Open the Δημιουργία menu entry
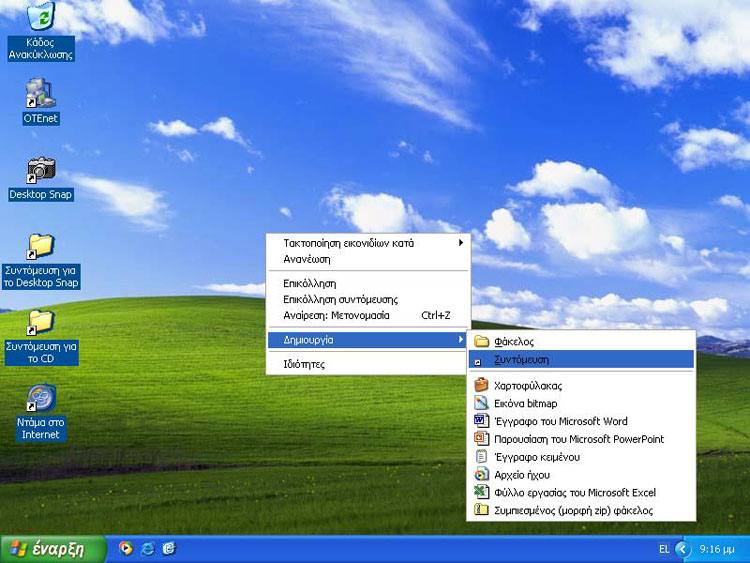Screen dimensions: 750x563 (367, 340)
